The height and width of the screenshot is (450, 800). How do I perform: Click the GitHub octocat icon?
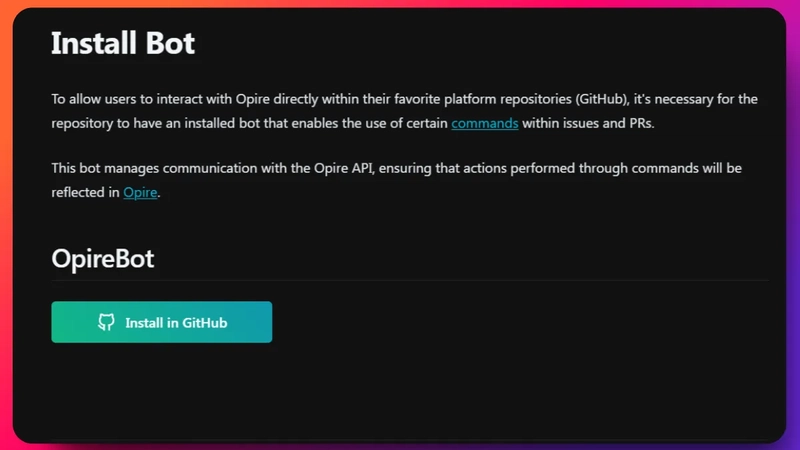[x=106, y=322]
